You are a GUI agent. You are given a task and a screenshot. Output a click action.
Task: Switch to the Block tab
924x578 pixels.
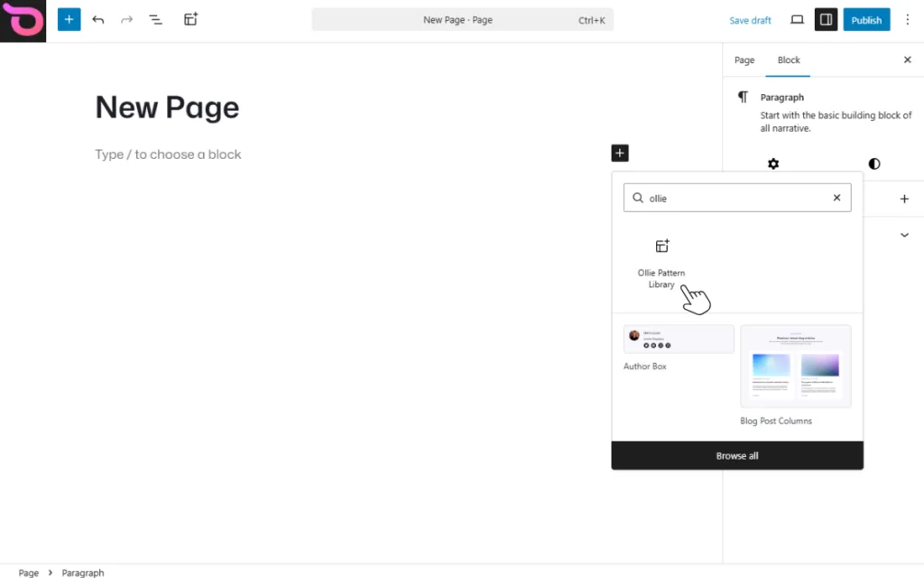pos(788,60)
